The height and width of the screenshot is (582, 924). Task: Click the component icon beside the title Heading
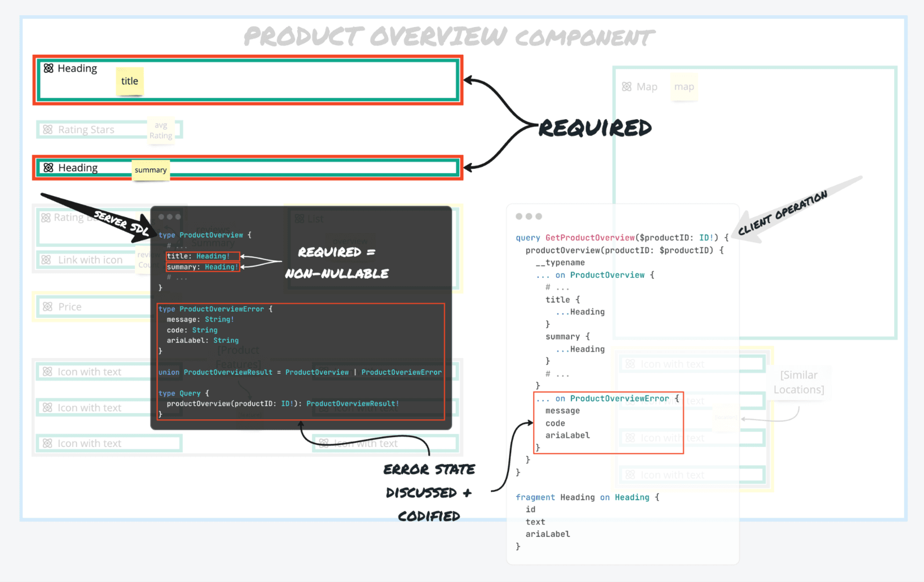pyautogui.click(x=49, y=68)
